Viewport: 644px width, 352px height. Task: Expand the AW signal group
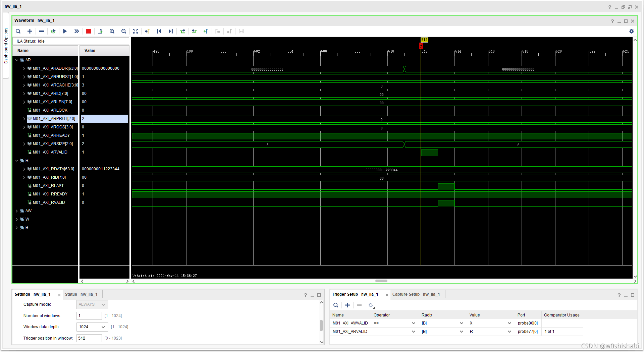click(17, 211)
